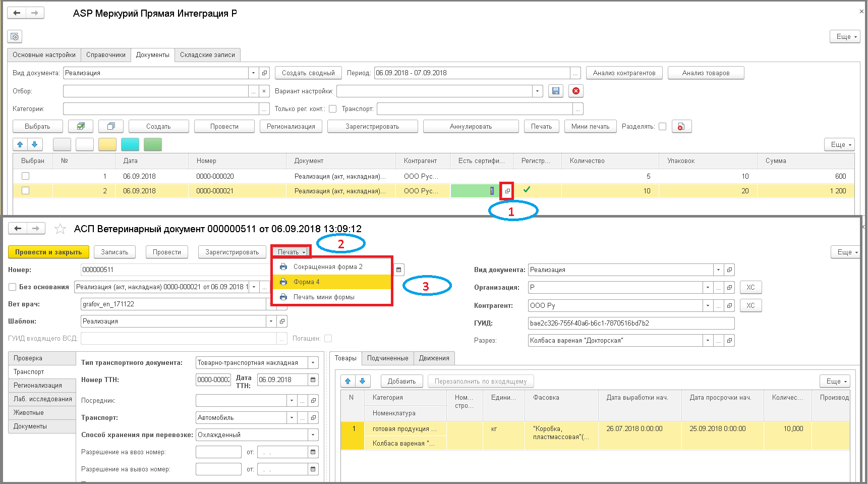Expand Вариант настройки dropdown
The width and height of the screenshot is (868, 484).
point(537,91)
